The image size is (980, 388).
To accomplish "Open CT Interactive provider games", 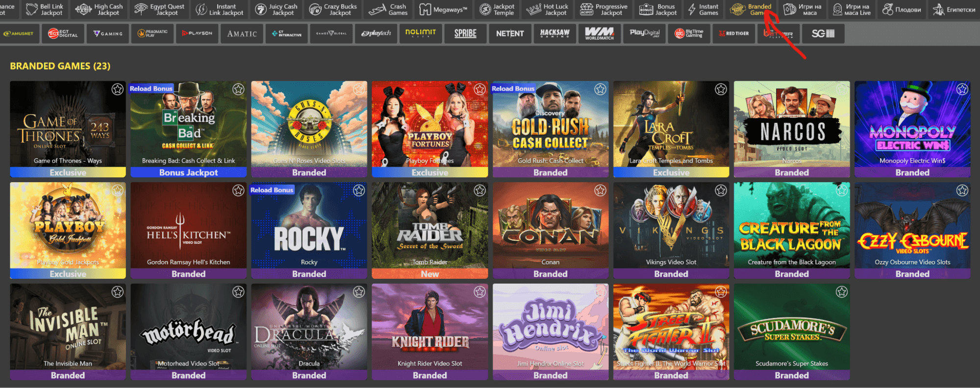I will tap(287, 34).
